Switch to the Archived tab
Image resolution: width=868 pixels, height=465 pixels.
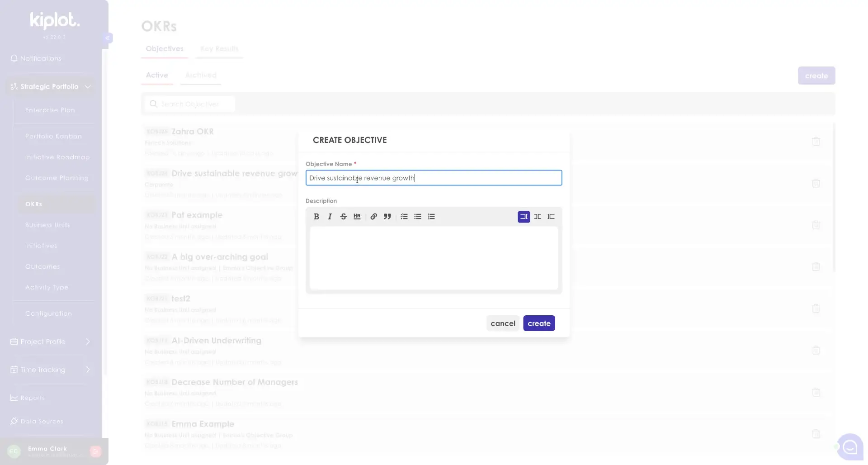pyautogui.click(x=200, y=75)
